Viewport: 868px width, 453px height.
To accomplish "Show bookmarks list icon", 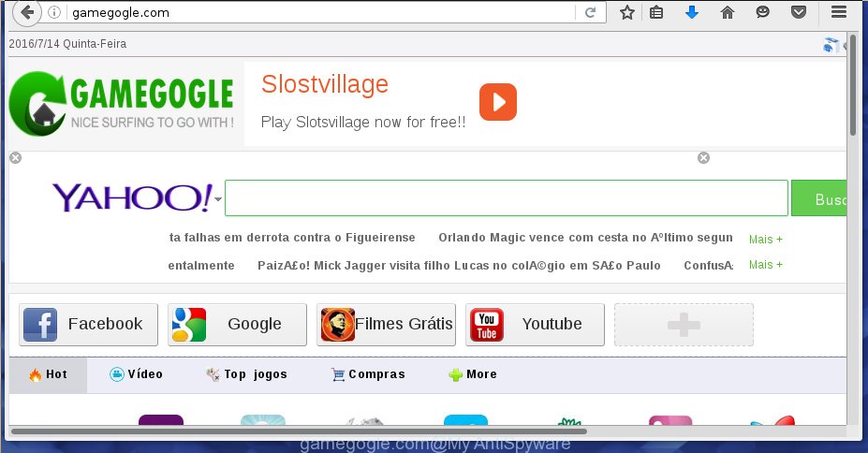I will [x=656, y=12].
